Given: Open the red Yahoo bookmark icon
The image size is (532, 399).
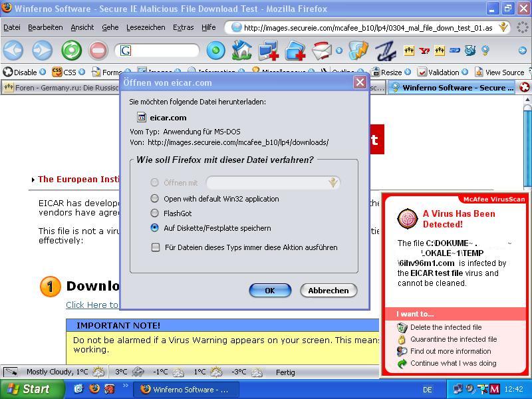Looking at the screenshot, I should 424,51.
